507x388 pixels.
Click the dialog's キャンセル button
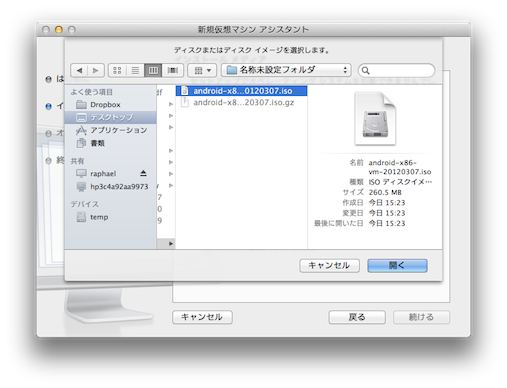(x=329, y=266)
